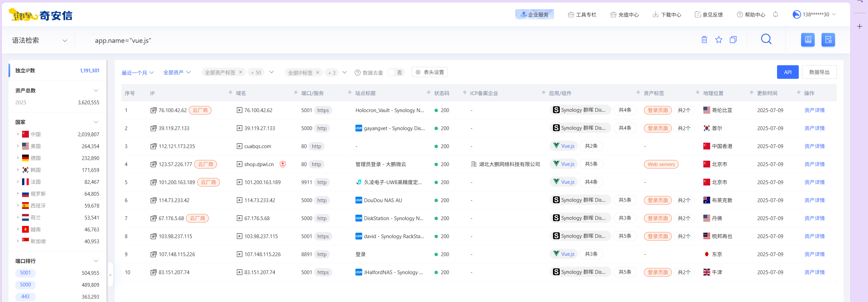Expand the asset tag filter dropdown arrow
This screenshot has width=868, height=302.
pyautogui.click(x=272, y=72)
